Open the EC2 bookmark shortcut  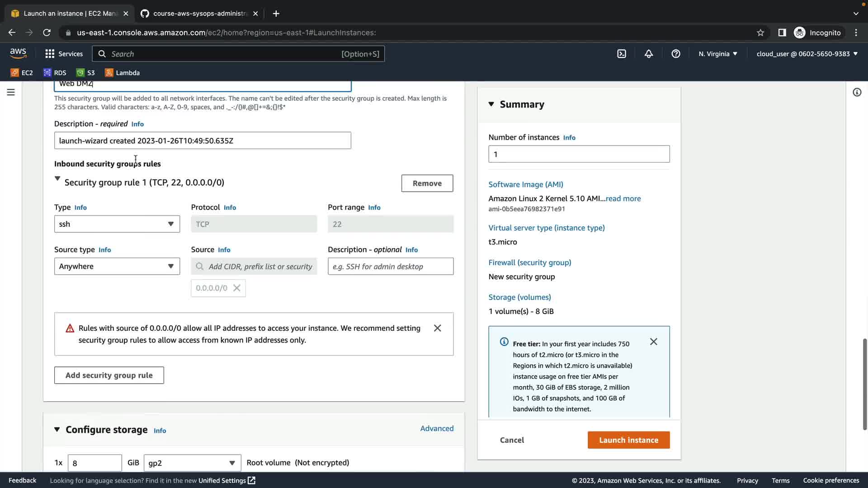[x=22, y=73]
